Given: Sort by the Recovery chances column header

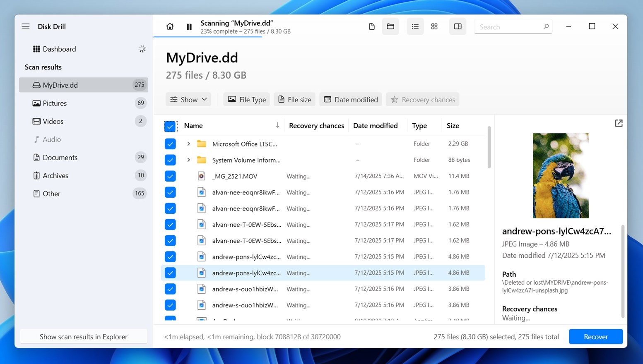Looking at the screenshot, I should (x=316, y=126).
